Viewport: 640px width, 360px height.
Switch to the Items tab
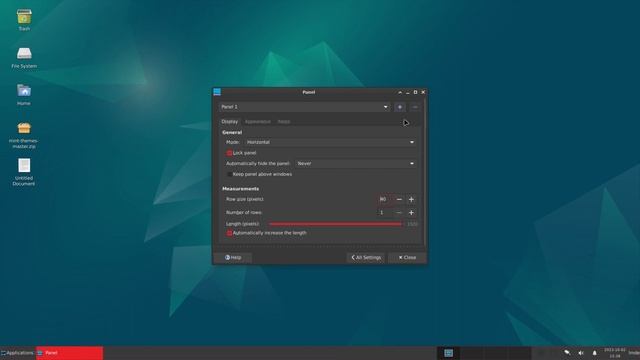pos(284,122)
